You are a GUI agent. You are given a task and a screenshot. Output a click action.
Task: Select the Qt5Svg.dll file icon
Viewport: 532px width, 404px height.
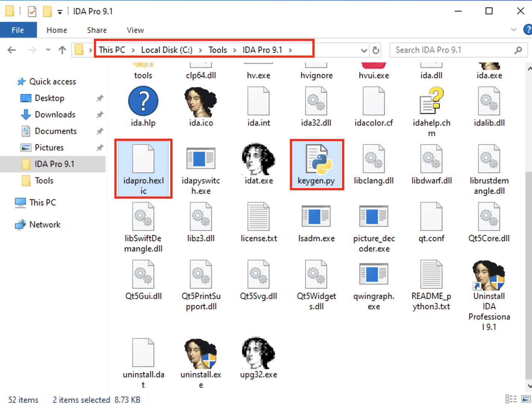click(x=258, y=275)
